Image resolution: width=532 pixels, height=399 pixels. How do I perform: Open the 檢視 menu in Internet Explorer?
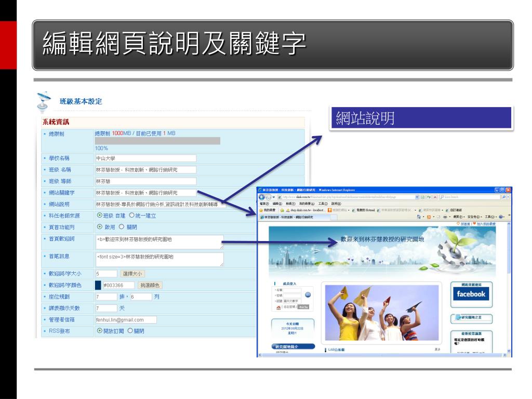290,204
